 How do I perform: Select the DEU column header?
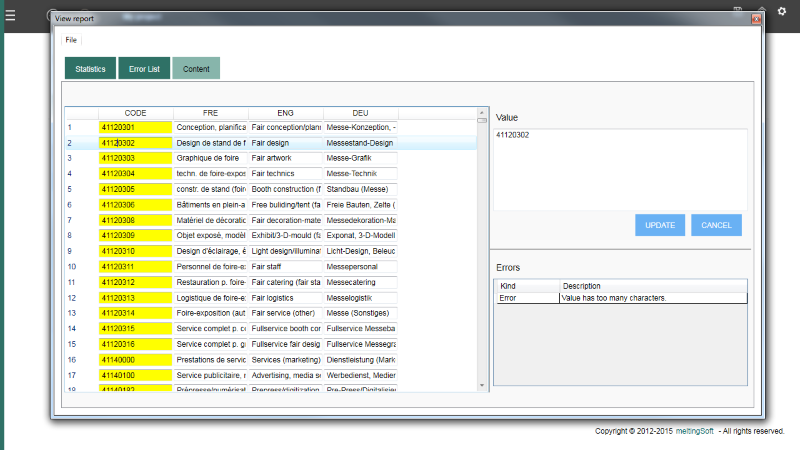[x=360, y=113]
